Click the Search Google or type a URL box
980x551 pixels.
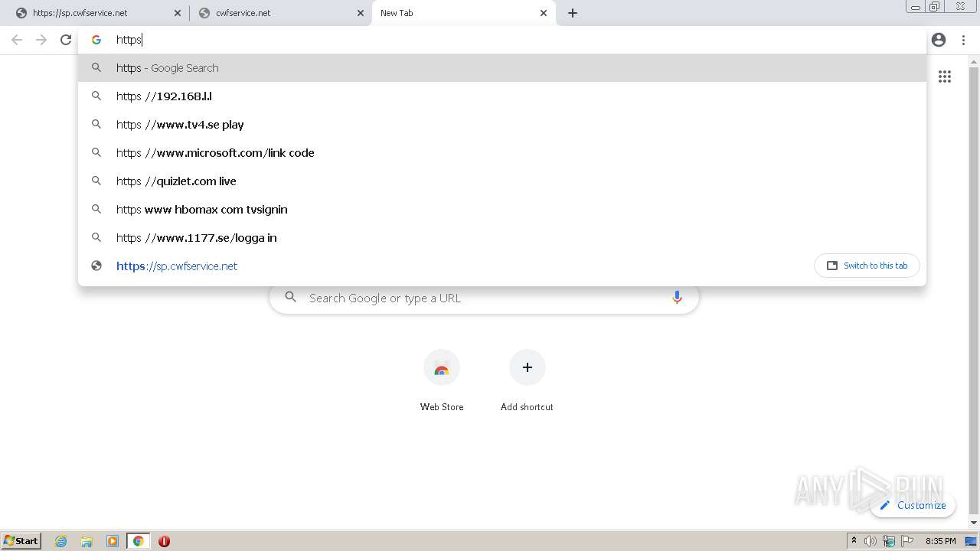click(x=484, y=298)
